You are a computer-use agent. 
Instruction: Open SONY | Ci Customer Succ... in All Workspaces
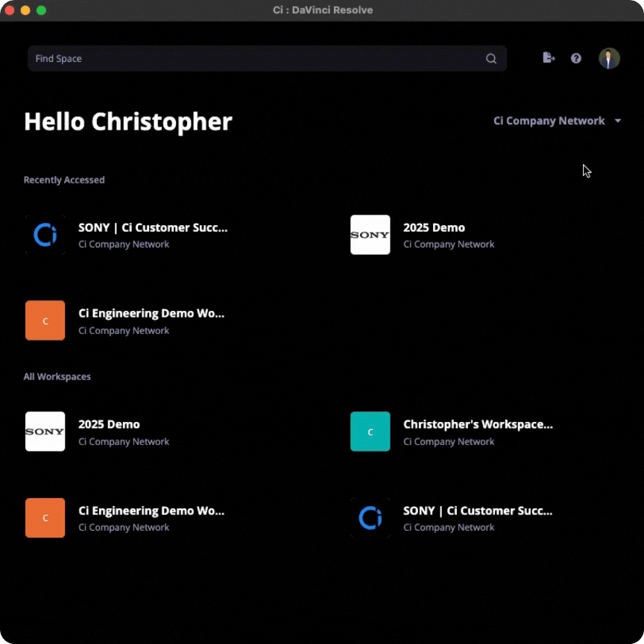click(478, 511)
